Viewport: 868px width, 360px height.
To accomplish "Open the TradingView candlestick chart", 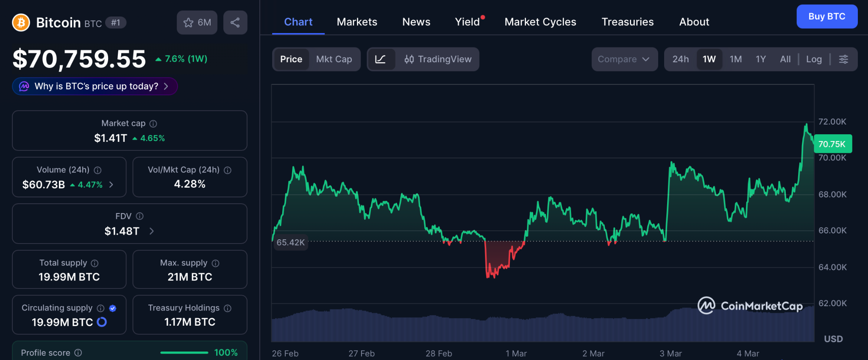I will point(438,59).
